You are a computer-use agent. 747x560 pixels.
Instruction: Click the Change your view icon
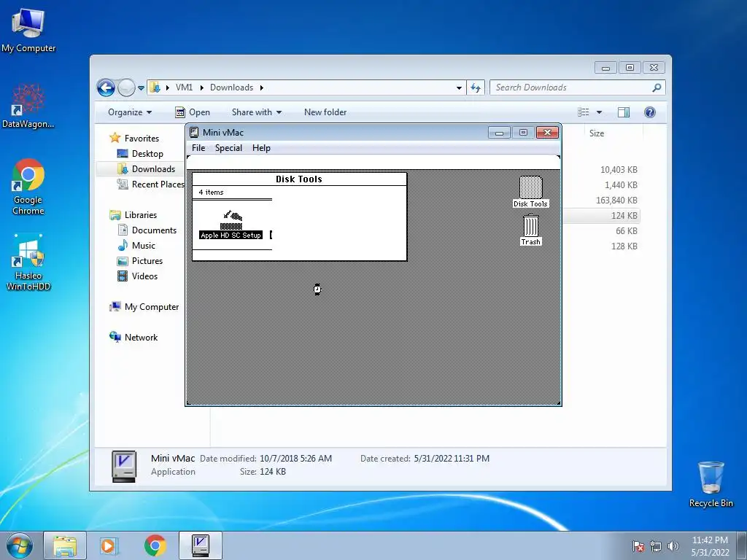[583, 112]
